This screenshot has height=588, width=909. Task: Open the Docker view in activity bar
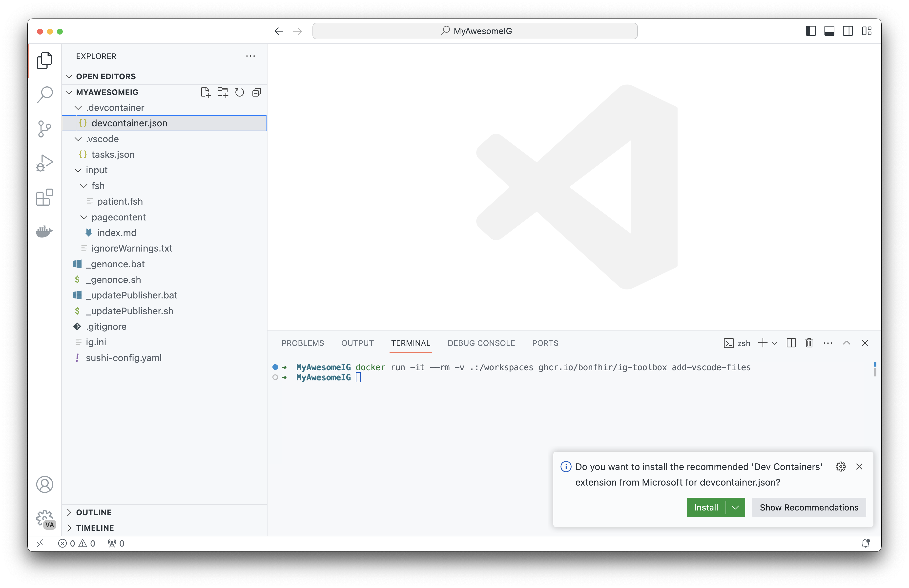click(44, 231)
